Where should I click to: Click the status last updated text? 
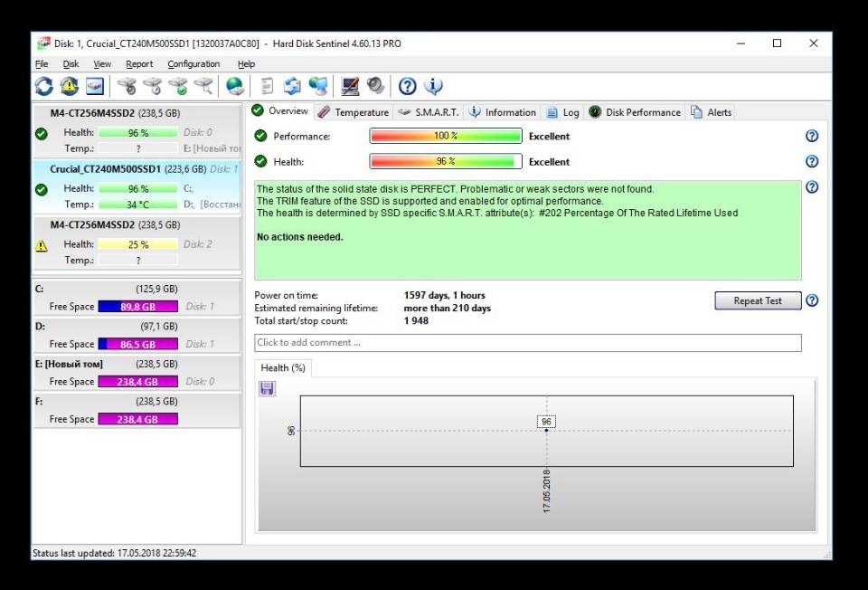[x=114, y=553]
